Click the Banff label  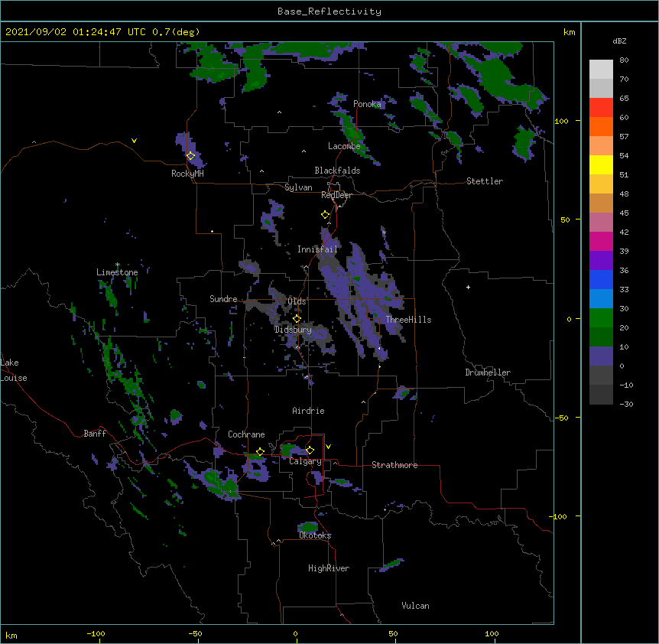[x=95, y=434]
